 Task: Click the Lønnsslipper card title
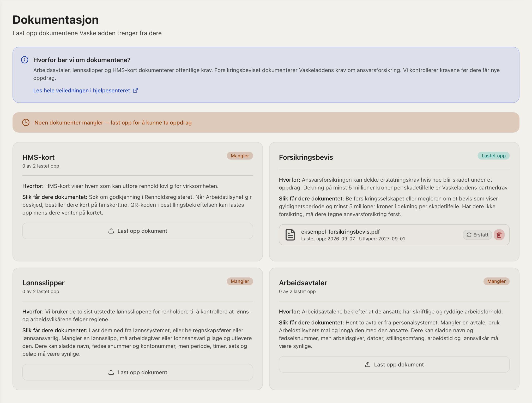[x=43, y=283]
